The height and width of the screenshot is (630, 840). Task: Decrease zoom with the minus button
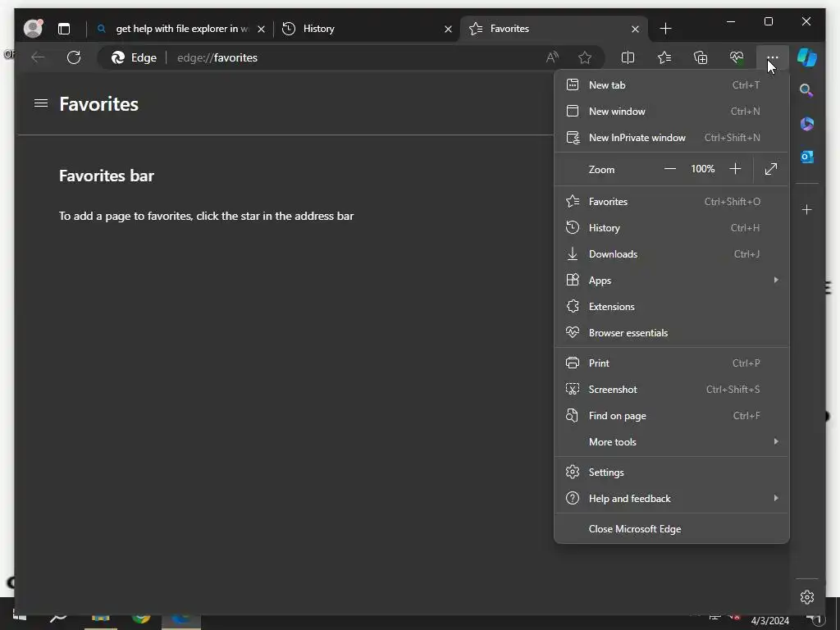click(x=670, y=169)
